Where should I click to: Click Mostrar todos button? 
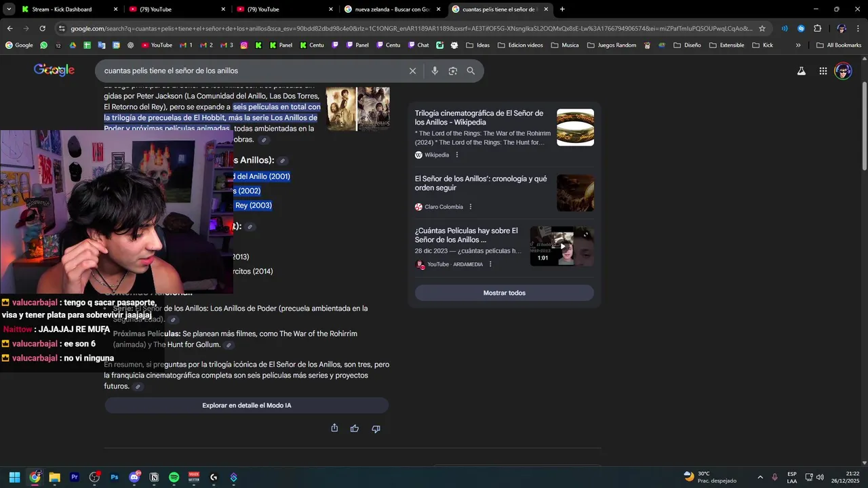(x=505, y=293)
